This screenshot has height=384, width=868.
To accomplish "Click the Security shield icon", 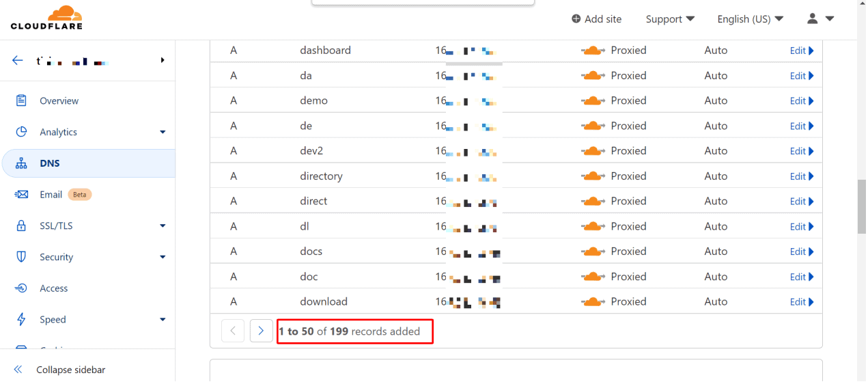I will pyautogui.click(x=21, y=257).
